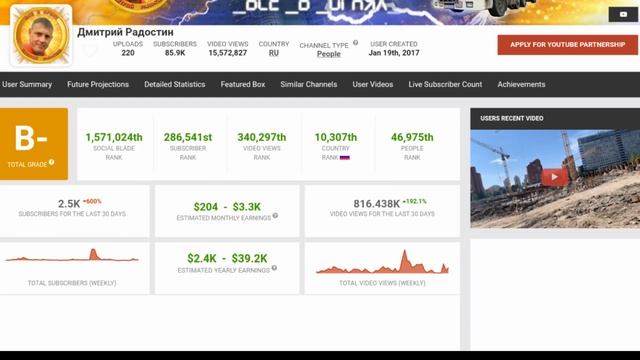Go to the Similar Channels tab
Image resolution: width=640 pixels, height=360 pixels.
pyautogui.click(x=309, y=84)
